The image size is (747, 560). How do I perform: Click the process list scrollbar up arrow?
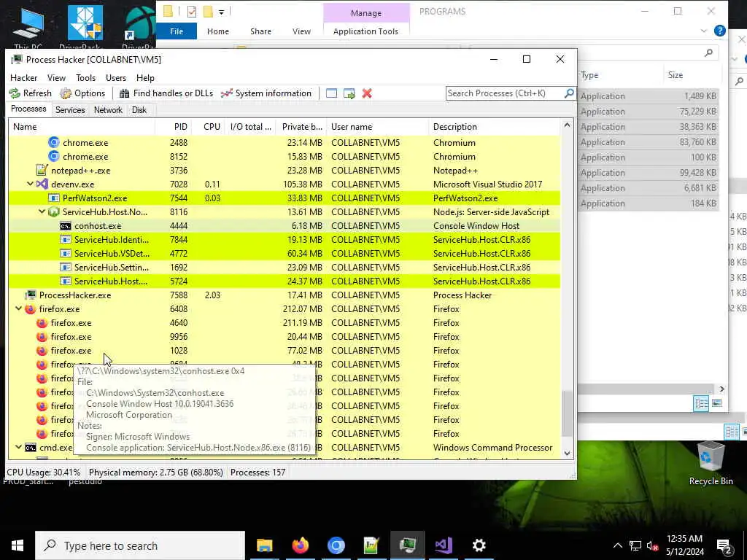tap(567, 125)
